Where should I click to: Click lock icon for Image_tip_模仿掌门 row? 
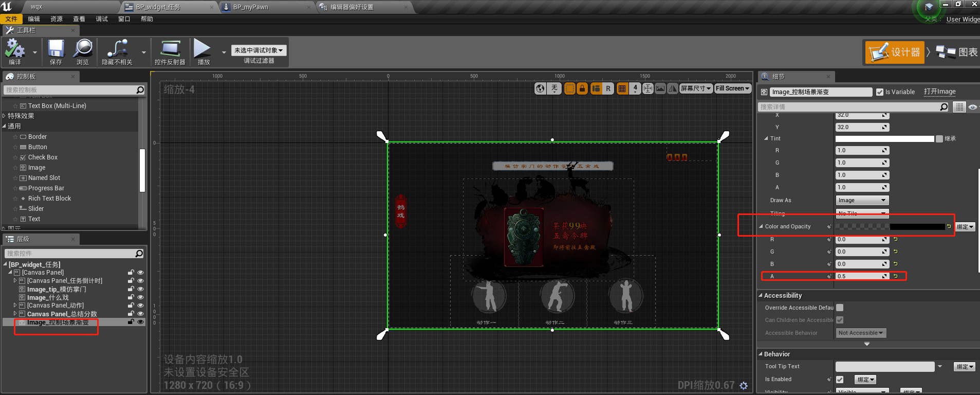pos(131,289)
